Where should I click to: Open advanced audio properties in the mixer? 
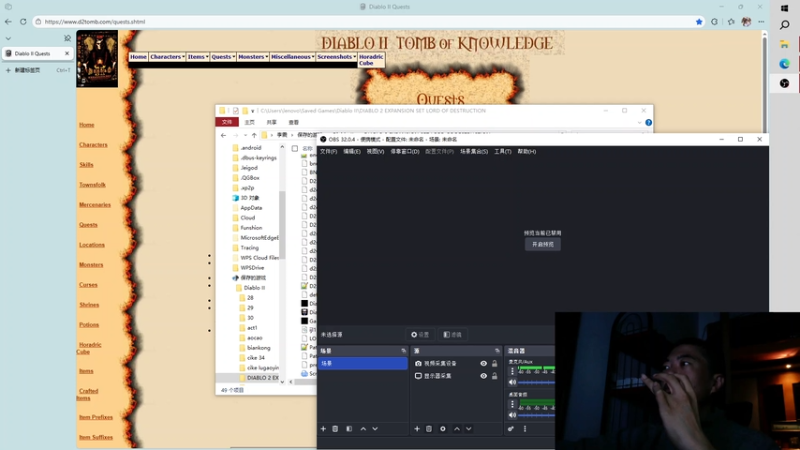(x=511, y=429)
